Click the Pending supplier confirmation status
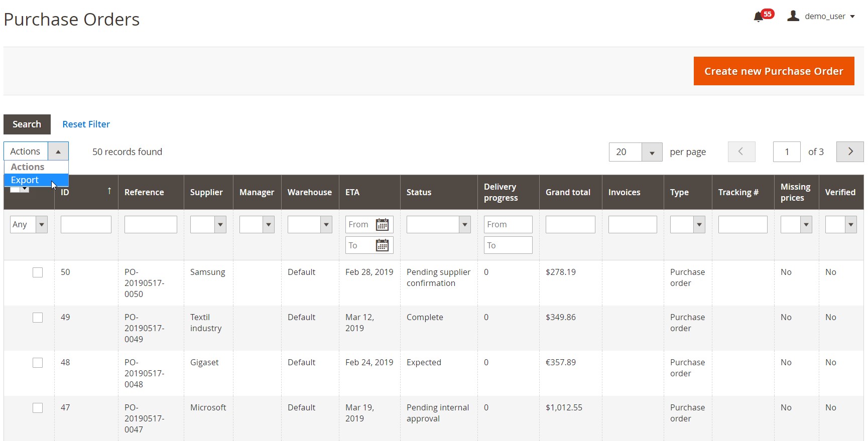 439,277
